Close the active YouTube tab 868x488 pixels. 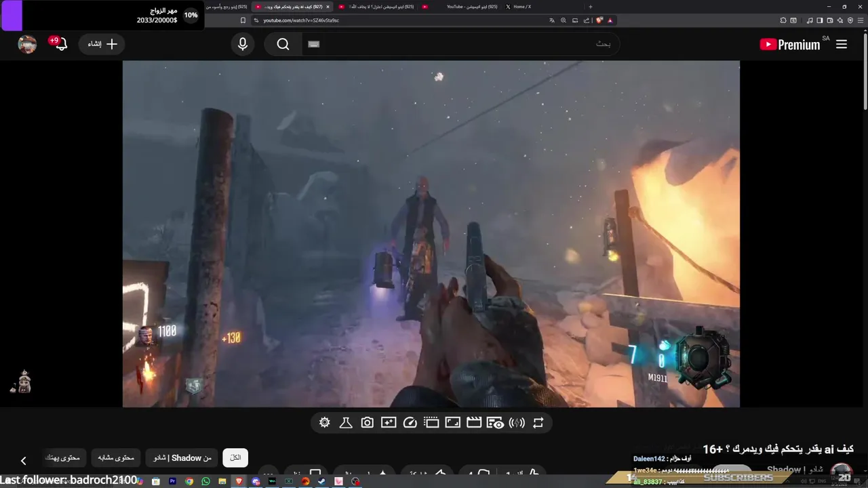coord(328,7)
